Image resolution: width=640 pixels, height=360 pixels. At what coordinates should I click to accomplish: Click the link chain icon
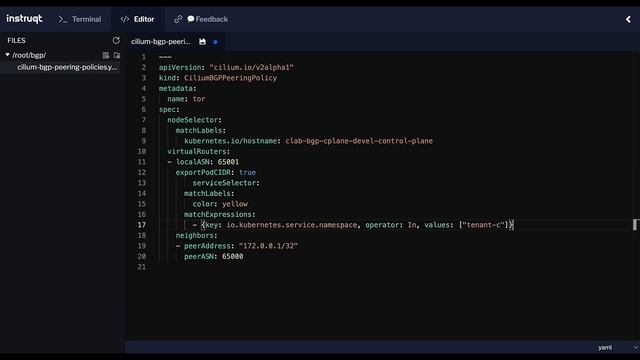click(178, 19)
